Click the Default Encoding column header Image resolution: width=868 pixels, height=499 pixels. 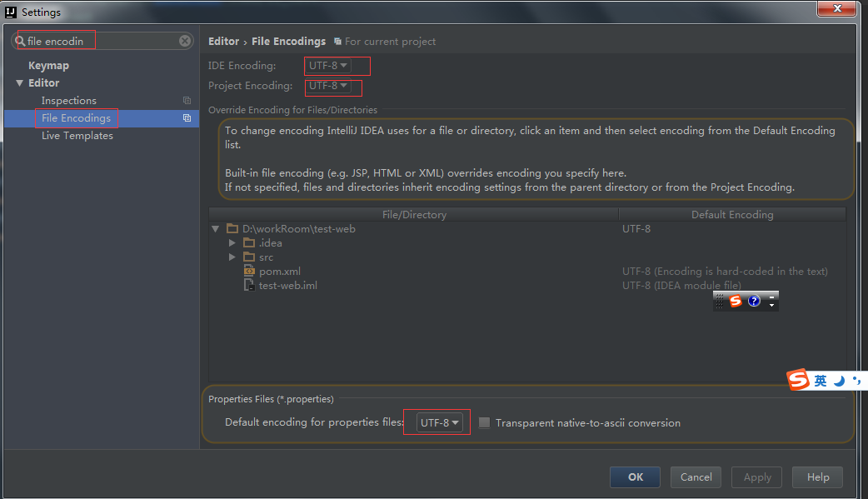click(732, 215)
